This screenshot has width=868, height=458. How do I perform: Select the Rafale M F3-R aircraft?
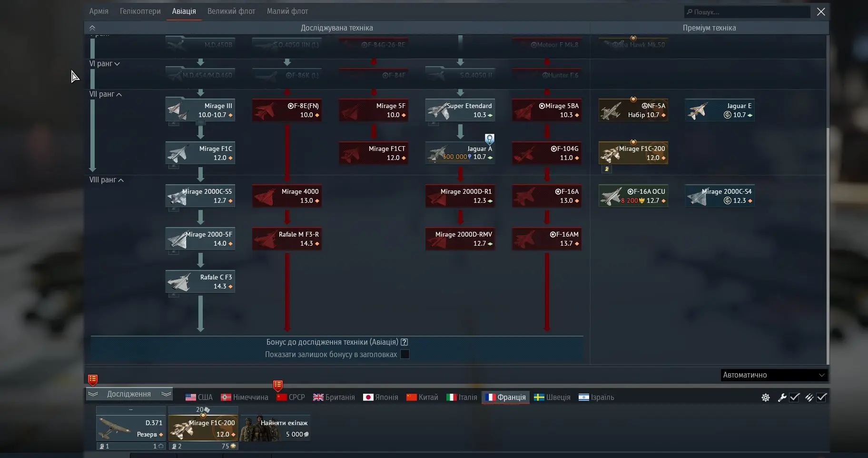(x=287, y=239)
